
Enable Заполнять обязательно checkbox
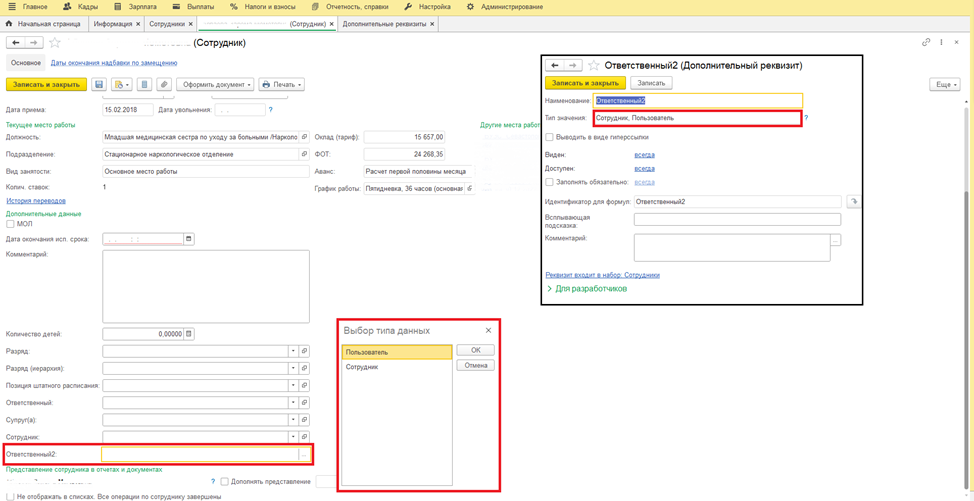tap(549, 182)
